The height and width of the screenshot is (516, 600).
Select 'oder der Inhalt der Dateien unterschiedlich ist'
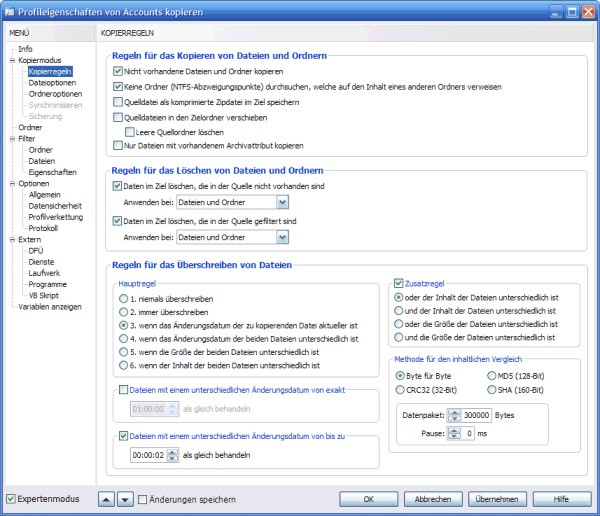click(x=398, y=297)
